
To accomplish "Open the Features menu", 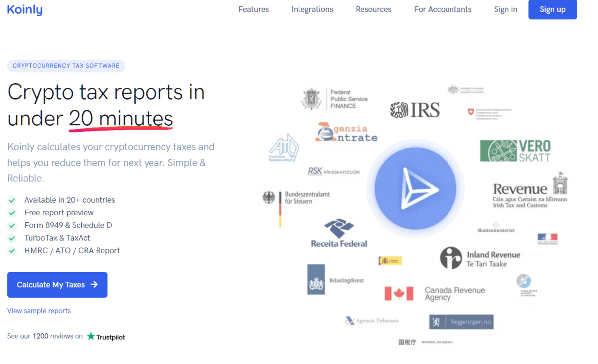I will coord(253,9).
